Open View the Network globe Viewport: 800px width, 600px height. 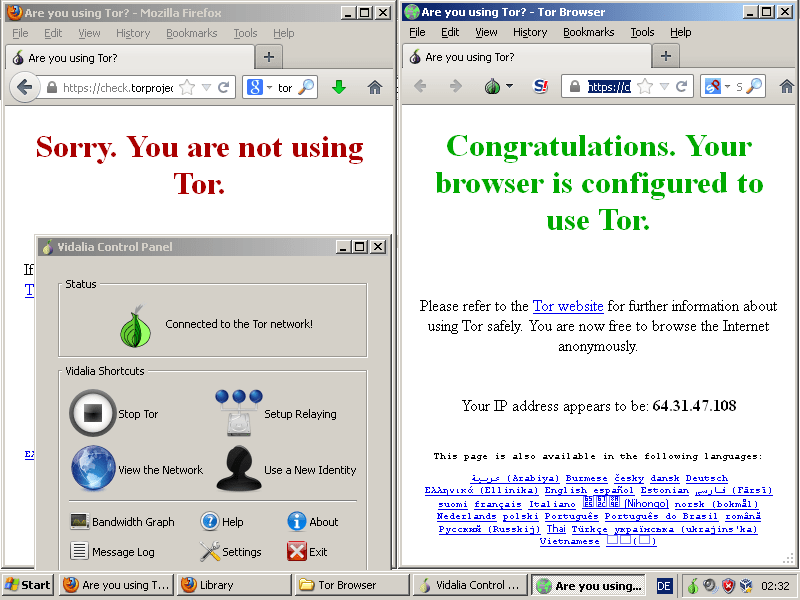click(x=93, y=468)
